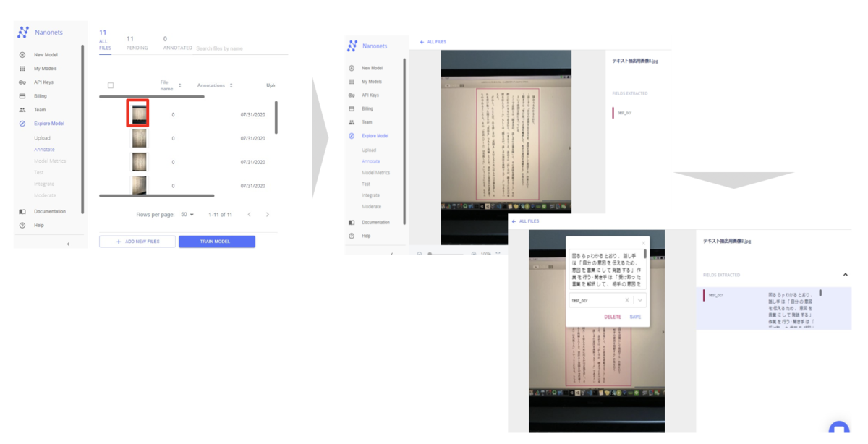Clear test_ocr selection in the annotation popup

click(x=627, y=300)
